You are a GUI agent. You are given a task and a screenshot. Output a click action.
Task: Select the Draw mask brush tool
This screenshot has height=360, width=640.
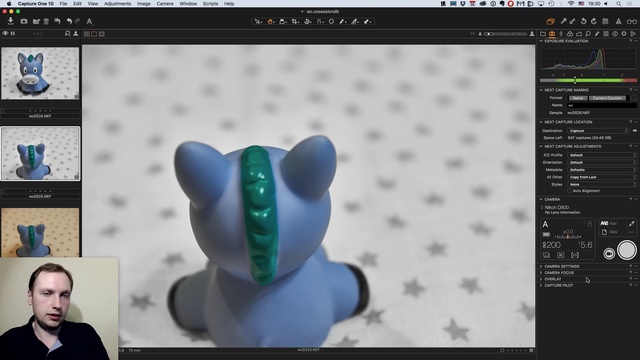click(x=355, y=22)
